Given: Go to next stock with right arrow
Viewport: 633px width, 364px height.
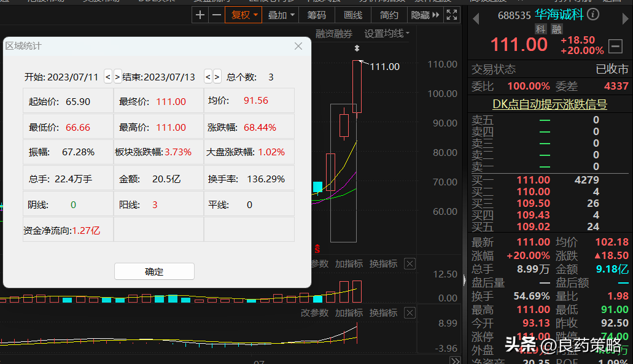Looking at the screenshot, I should click(626, 18).
